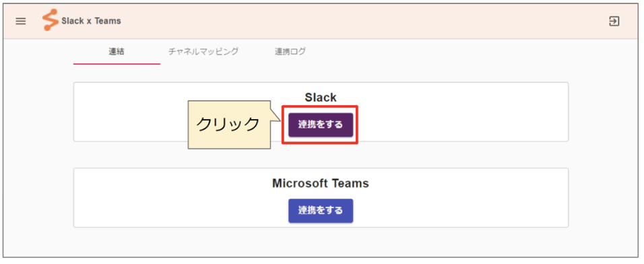
Task: Select the Slack x Teams title text
Action: [91, 21]
